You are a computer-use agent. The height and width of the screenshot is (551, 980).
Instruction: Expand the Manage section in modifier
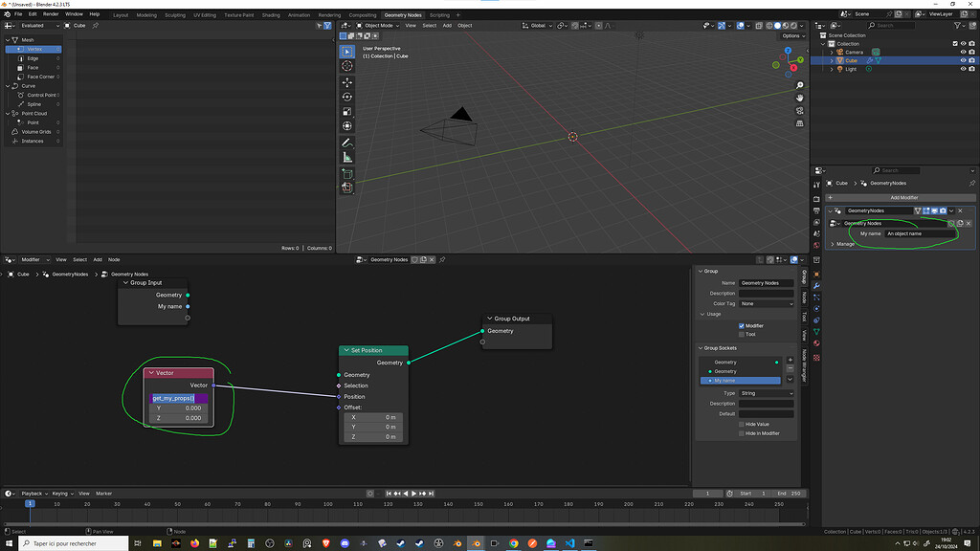[833, 244]
